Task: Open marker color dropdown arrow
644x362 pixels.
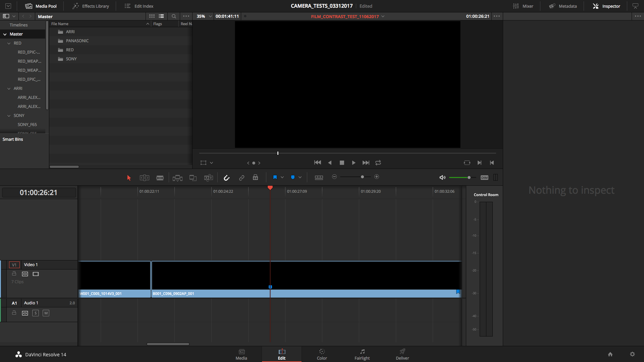Action: [x=300, y=177]
